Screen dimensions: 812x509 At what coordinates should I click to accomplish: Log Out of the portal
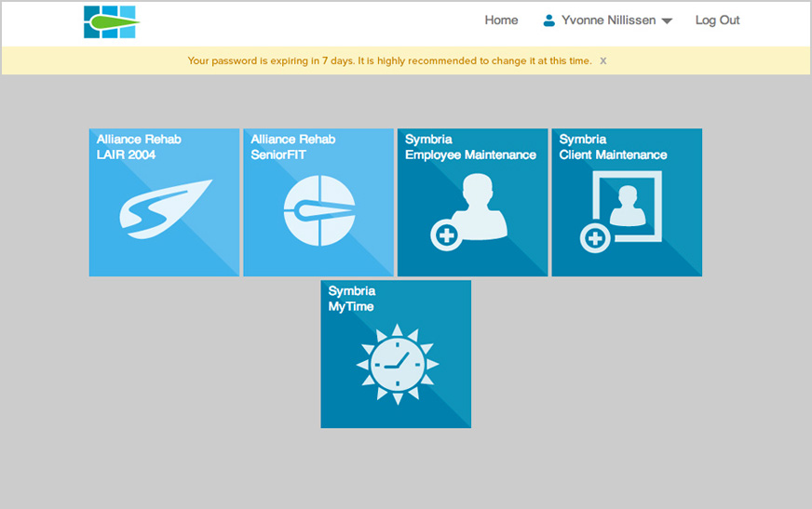[717, 20]
